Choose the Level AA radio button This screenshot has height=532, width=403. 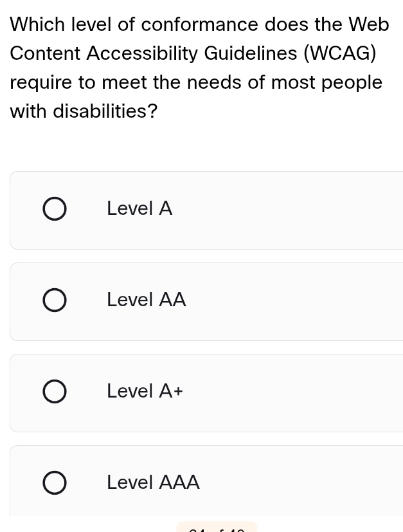(x=55, y=301)
